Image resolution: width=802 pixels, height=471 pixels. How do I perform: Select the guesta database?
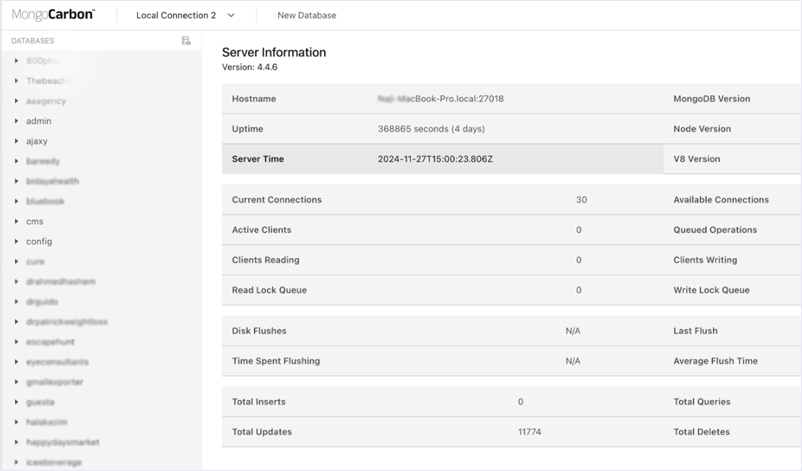40,402
